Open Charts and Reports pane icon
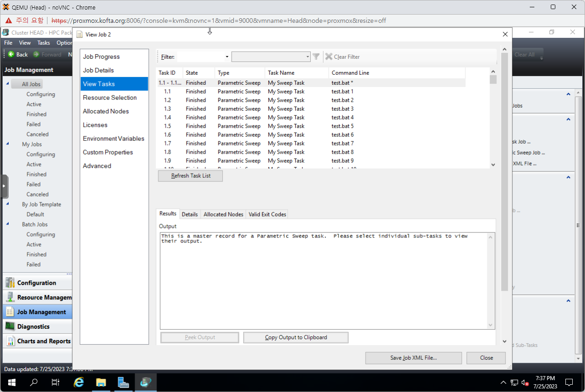The width and height of the screenshot is (585, 392). [x=10, y=341]
